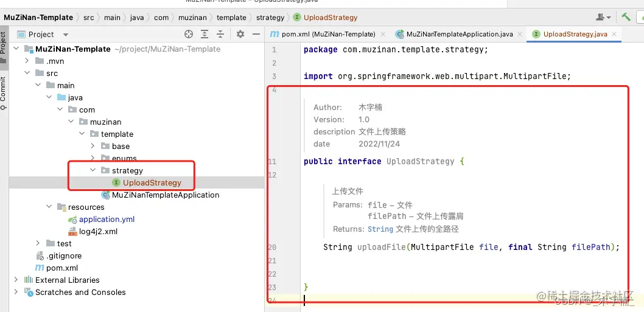Hide the Project tool window with minus icon
644x312 pixels.
coord(256,34)
